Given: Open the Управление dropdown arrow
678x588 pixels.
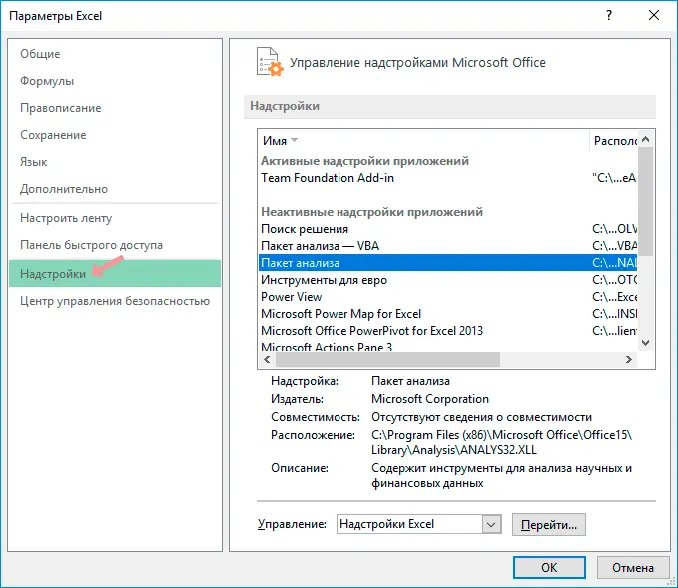Looking at the screenshot, I should [491, 524].
